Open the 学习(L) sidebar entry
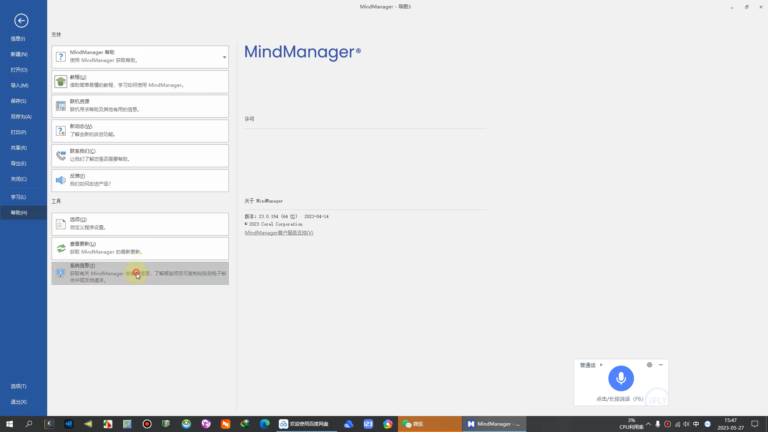 [x=18, y=197]
